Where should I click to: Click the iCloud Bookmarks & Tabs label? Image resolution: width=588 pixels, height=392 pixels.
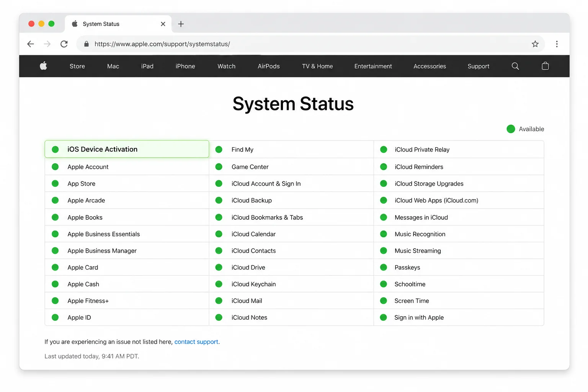coord(267,217)
